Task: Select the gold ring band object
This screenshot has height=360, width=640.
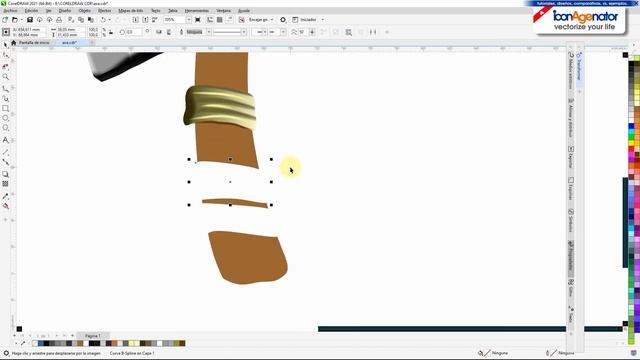Action: pyautogui.click(x=220, y=107)
